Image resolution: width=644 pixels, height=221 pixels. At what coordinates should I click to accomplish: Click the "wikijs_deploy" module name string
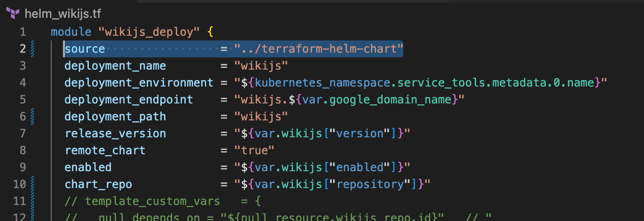point(149,32)
